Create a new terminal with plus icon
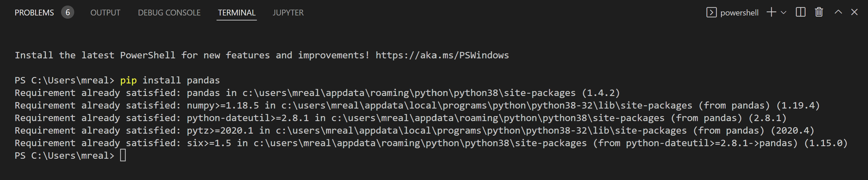This screenshot has height=180, width=868. 771,13
